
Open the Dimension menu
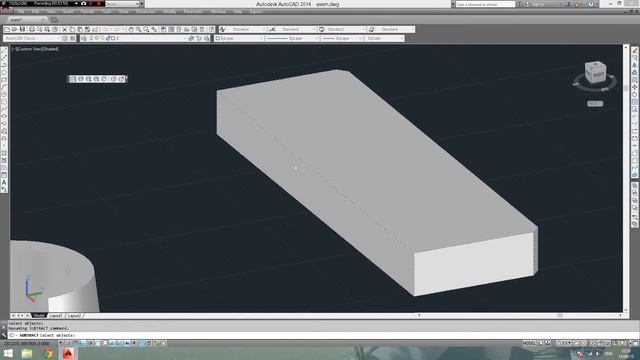(145, 12)
